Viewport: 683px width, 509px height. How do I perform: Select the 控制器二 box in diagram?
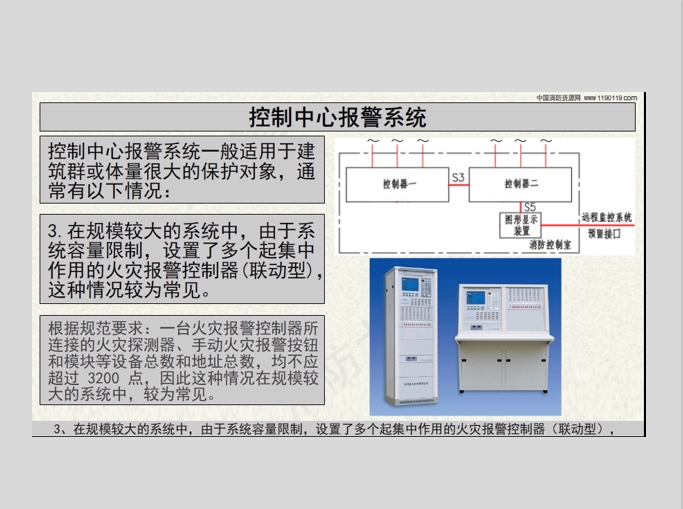521,184
